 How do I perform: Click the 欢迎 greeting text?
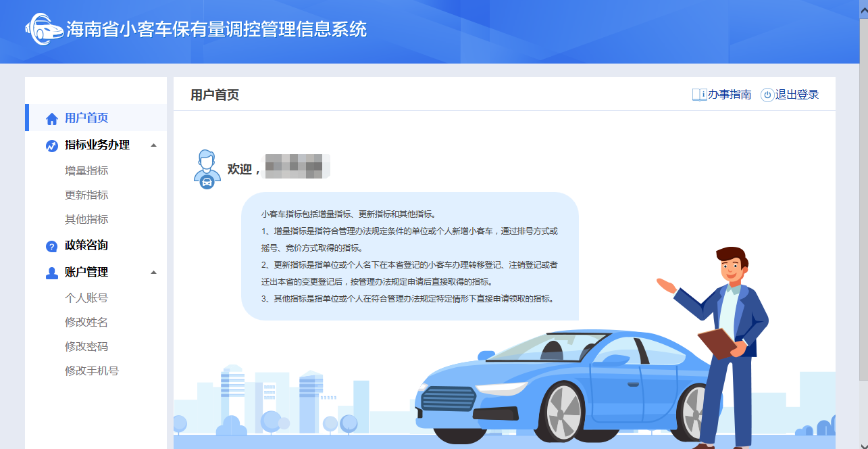(x=244, y=169)
